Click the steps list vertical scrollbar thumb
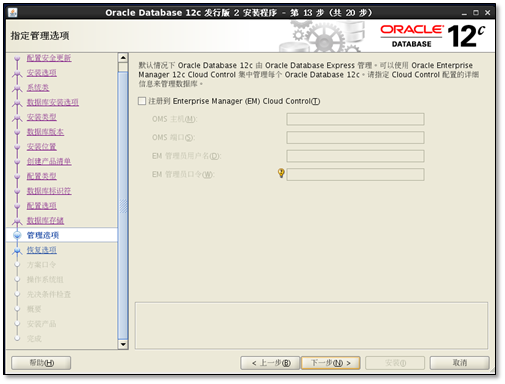 tap(123, 205)
